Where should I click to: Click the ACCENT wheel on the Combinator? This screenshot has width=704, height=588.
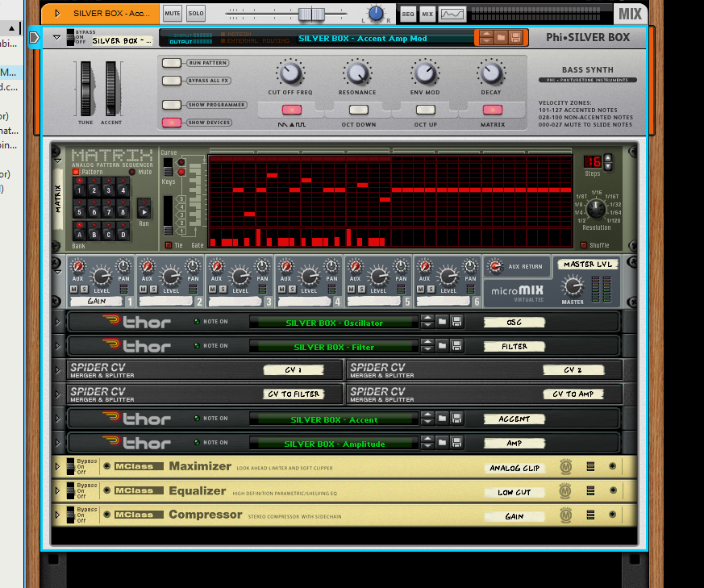(x=111, y=89)
